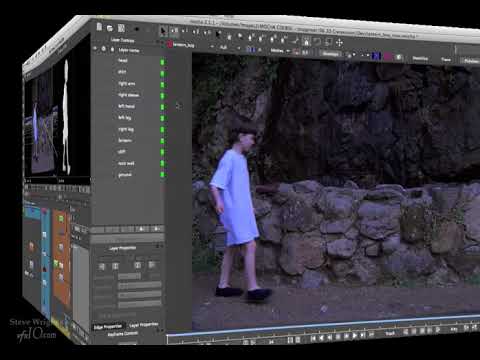
Task: Select the shirt layer
Action: pyautogui.click(x=122, y=72)
